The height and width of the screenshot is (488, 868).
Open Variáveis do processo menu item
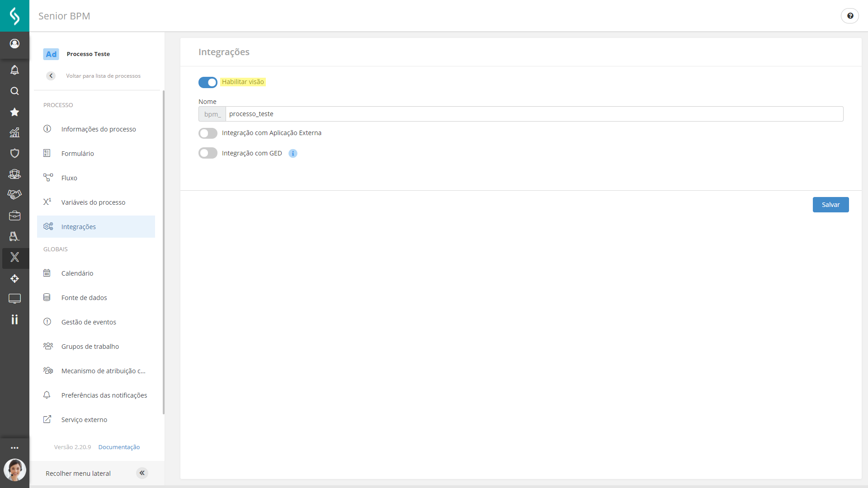[x=93, y=202]
